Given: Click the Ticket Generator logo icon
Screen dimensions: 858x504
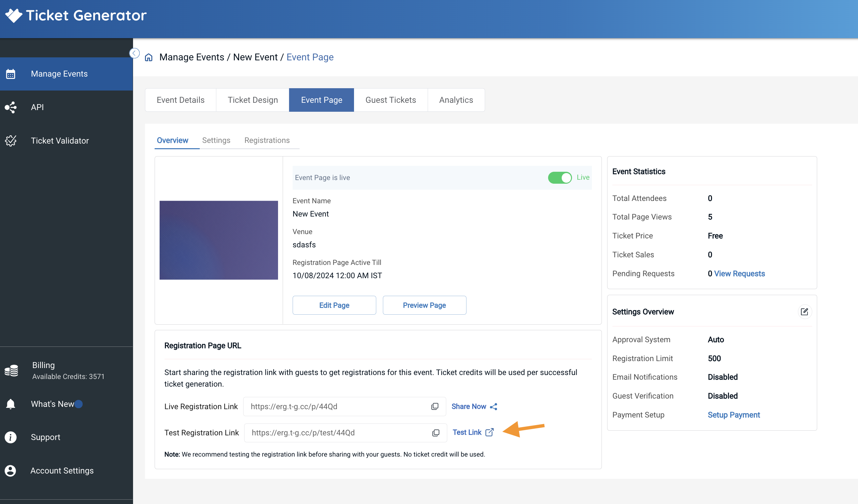Looking at the screenshot, I should [x=14, y=15].
